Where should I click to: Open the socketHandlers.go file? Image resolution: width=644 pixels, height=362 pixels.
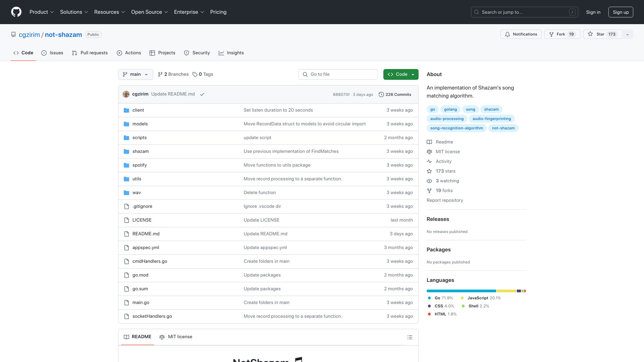152,316
